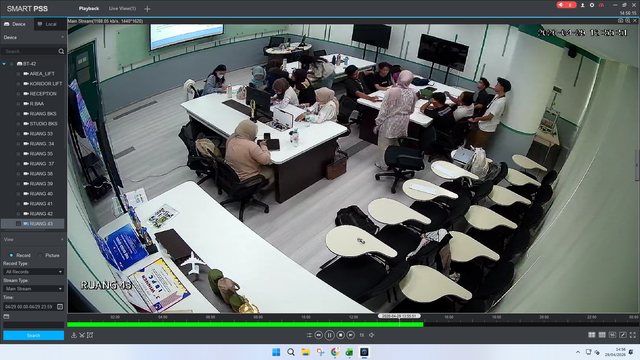This screenshot has height=360, width=640.
Task: Select STUDIO BKS camera
Action: point(43,124)
